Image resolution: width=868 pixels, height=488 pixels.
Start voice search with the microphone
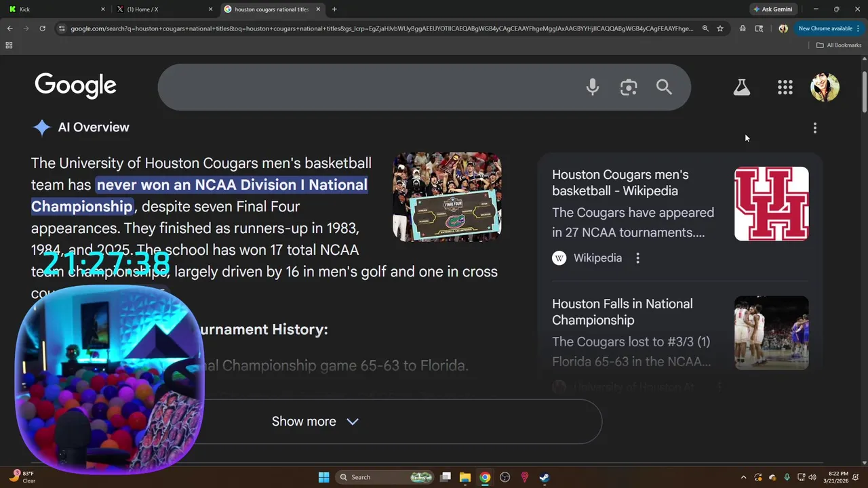593,87
